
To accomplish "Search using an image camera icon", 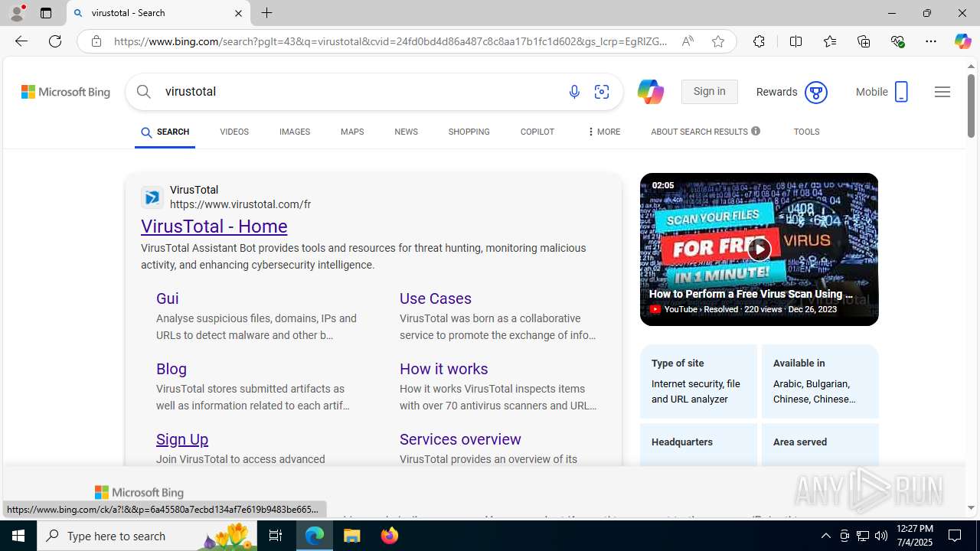I will 602,92.
